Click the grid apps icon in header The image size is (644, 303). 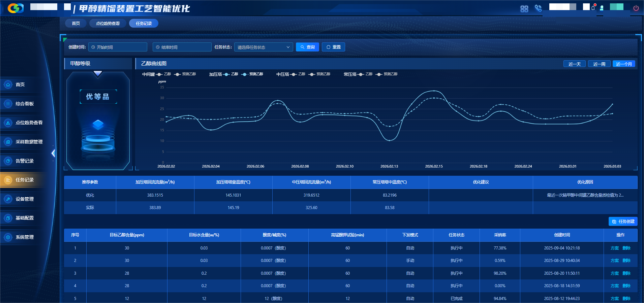pos(524,9)
